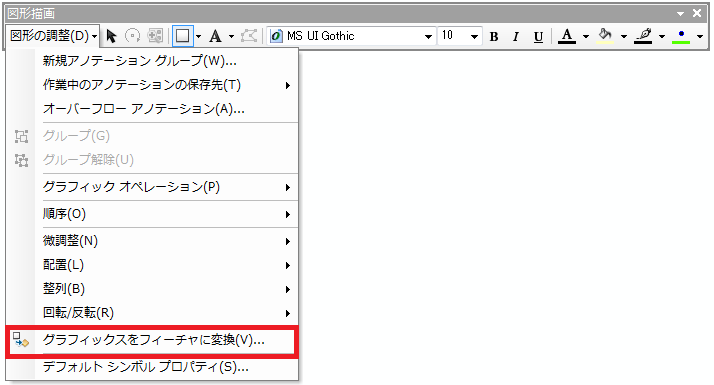Select the Select Elements arrow tool
Image resolution: width=714 pixels, height=385 pixels.
click(111, 36)
